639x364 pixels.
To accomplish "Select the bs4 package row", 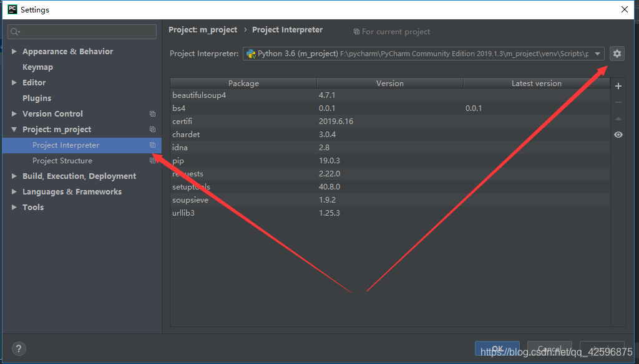I will [x=390, y=108].
